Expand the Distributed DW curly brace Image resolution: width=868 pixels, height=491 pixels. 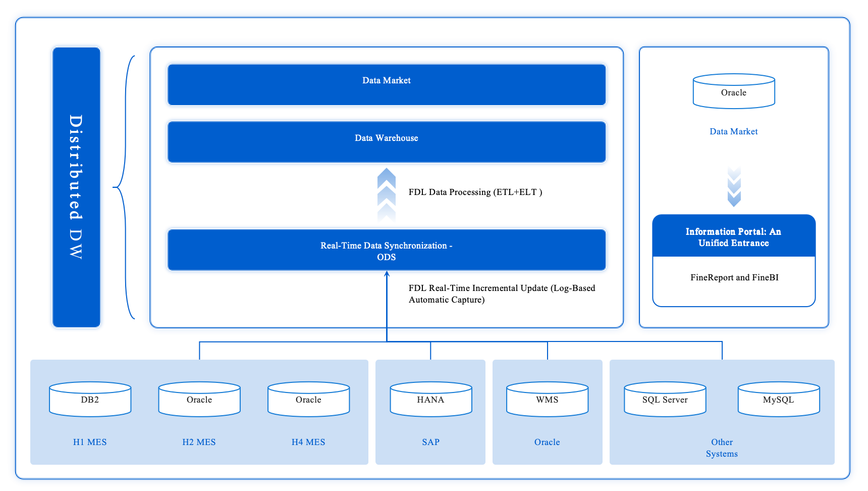coord(124,187)
